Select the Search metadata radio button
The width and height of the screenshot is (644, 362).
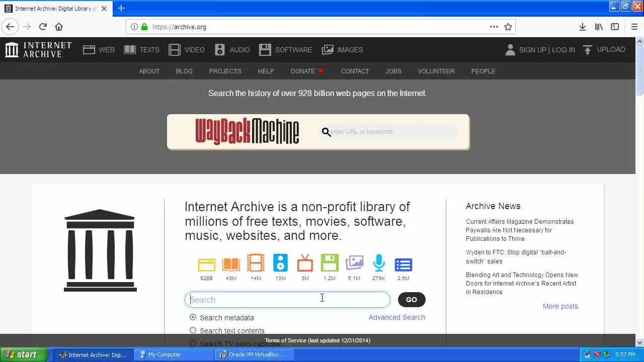[x=193, y=317]
